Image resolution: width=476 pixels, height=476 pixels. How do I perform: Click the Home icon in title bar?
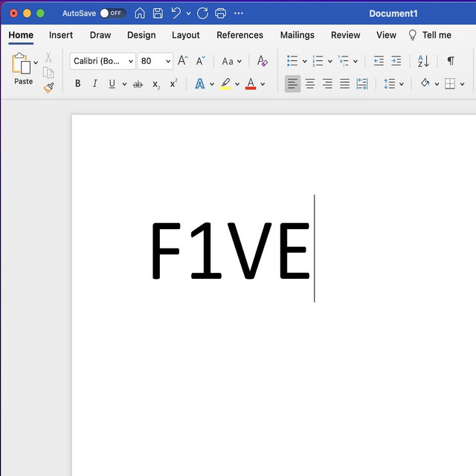140,13
